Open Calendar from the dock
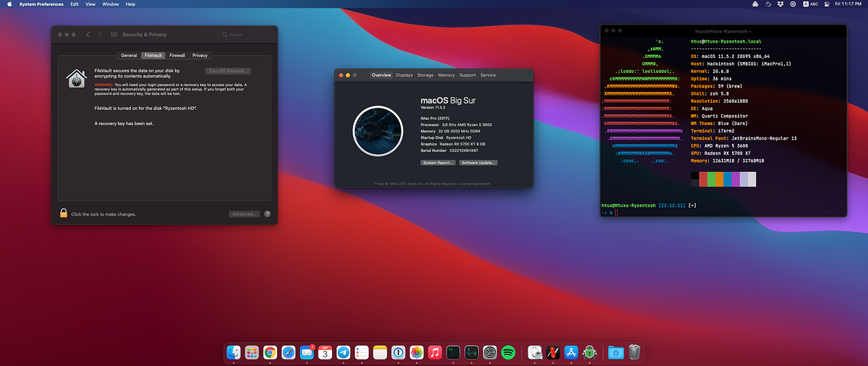 click(325, 352)
